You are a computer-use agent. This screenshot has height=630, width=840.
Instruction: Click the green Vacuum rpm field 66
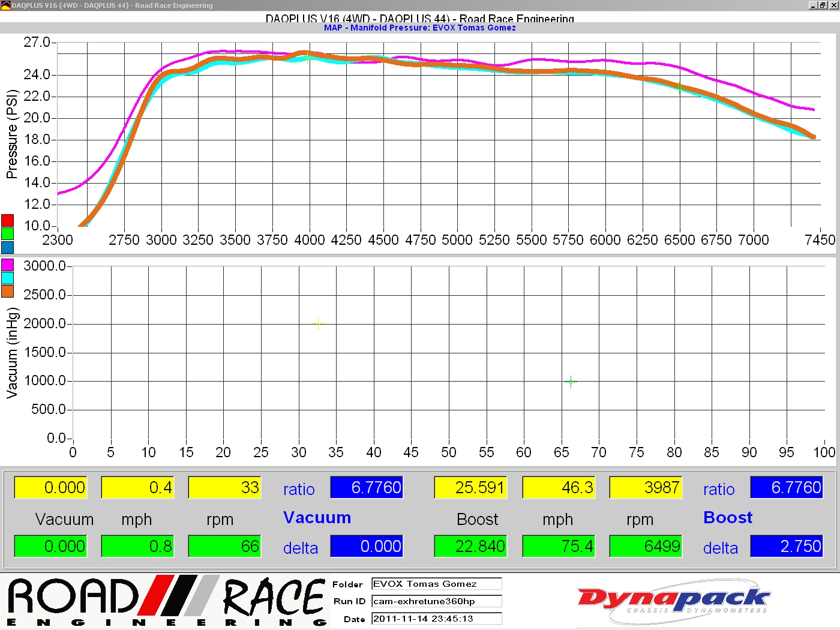pyautogui.click(x=224, y=546)
